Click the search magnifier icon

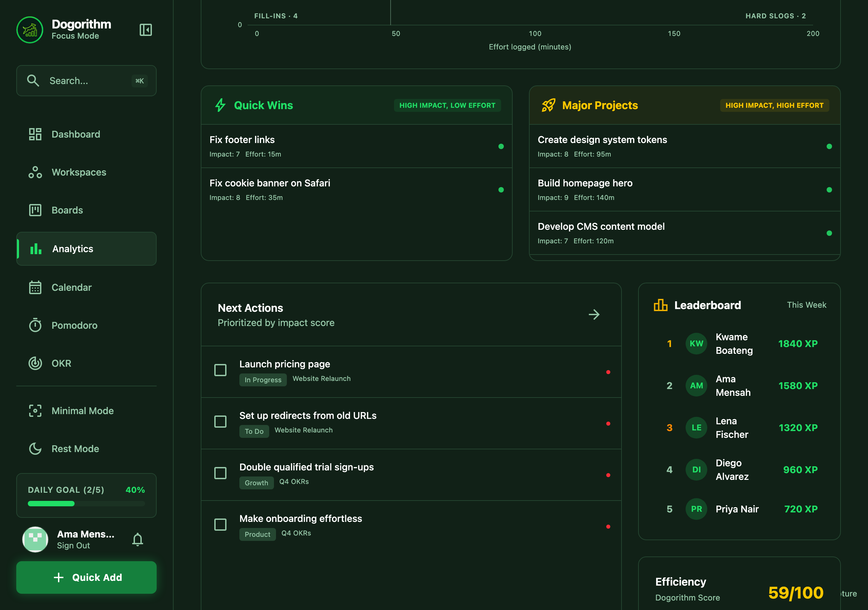pos(33,81)
